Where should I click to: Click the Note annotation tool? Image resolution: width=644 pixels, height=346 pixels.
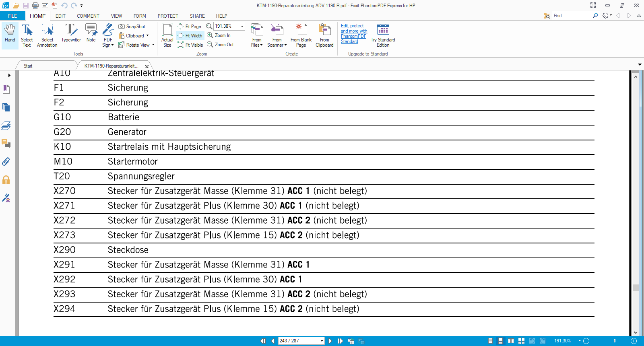(91, 35)
